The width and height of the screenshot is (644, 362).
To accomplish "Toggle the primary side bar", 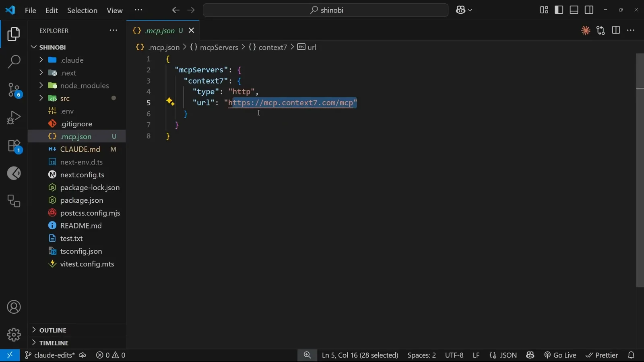I will click(x=559, y=10).
